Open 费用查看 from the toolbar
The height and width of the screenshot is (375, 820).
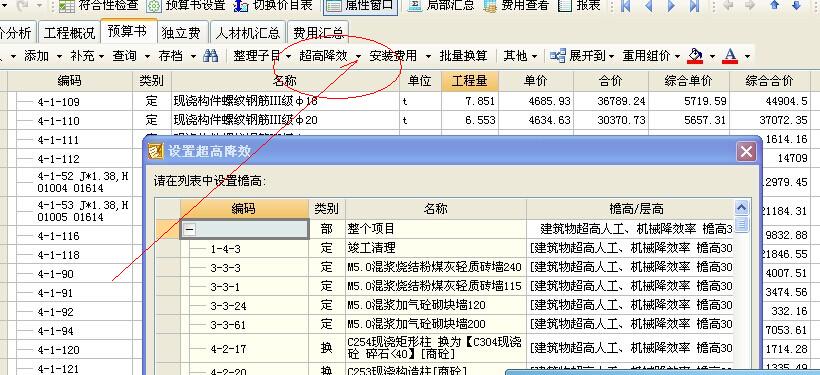pyautogui.click(x=516, y=6)
